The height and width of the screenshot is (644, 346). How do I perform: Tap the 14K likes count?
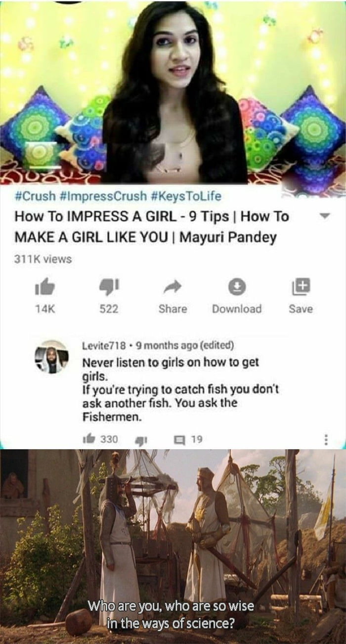click(45, 309)
